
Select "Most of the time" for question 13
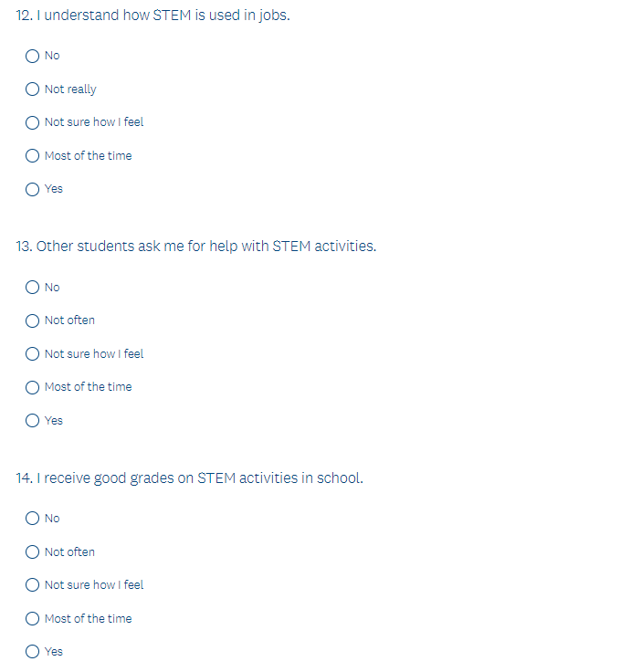point(33,387)
